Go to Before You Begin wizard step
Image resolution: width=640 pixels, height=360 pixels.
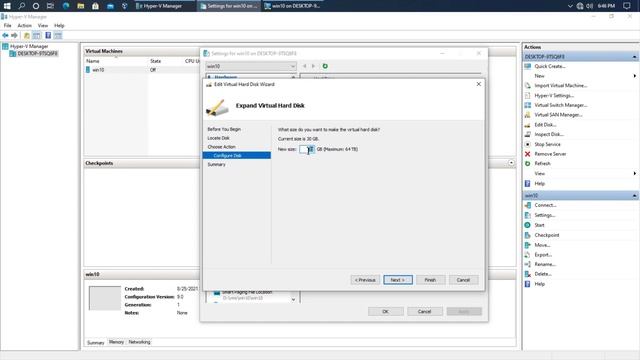pyautogui.click(x=224, y=129)
